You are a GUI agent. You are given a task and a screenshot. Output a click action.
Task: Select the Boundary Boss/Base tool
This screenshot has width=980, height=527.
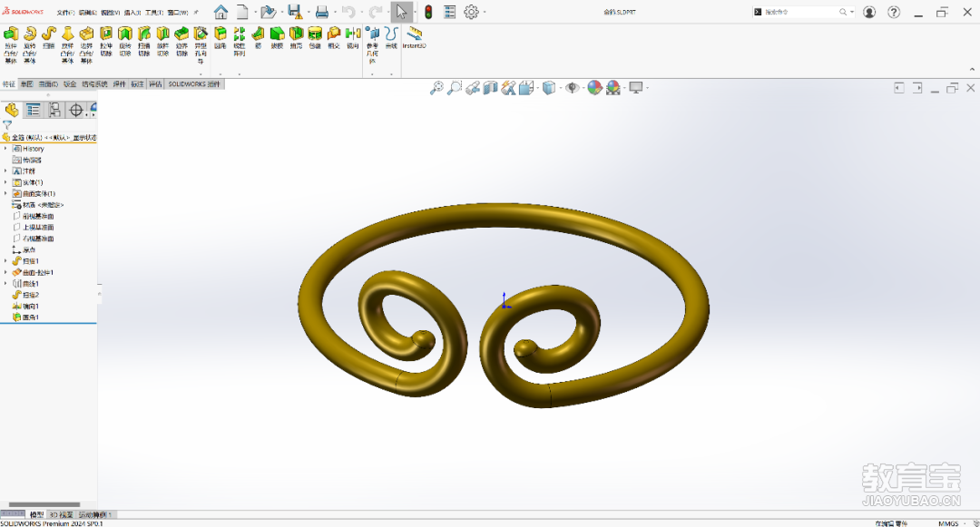coord(86,44)
